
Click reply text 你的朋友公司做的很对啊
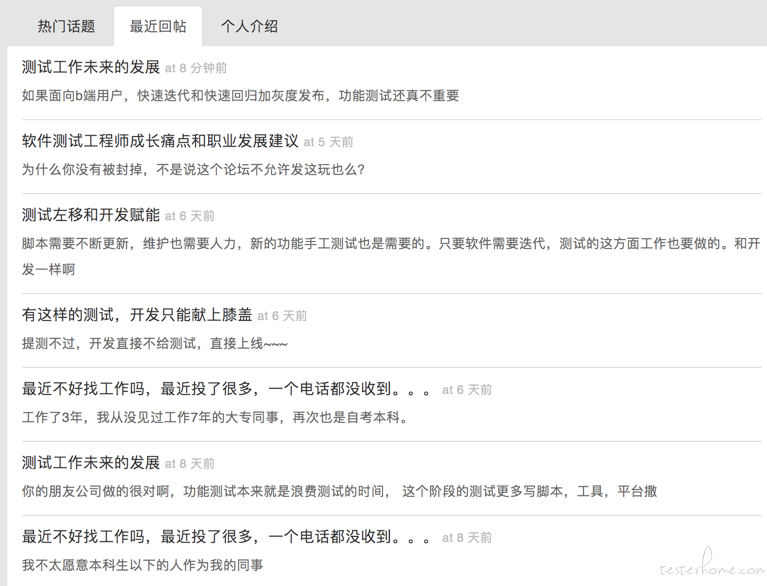pyautogui.click(x=339, y=491)
